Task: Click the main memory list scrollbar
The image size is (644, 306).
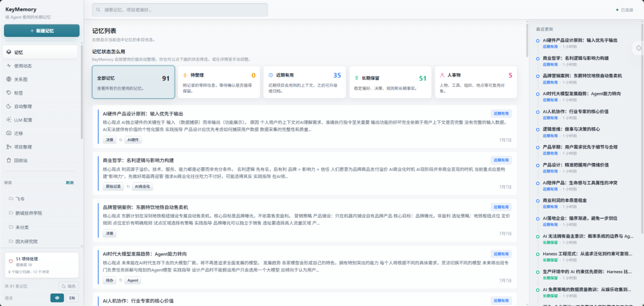Action: click(x=527, y=40)
